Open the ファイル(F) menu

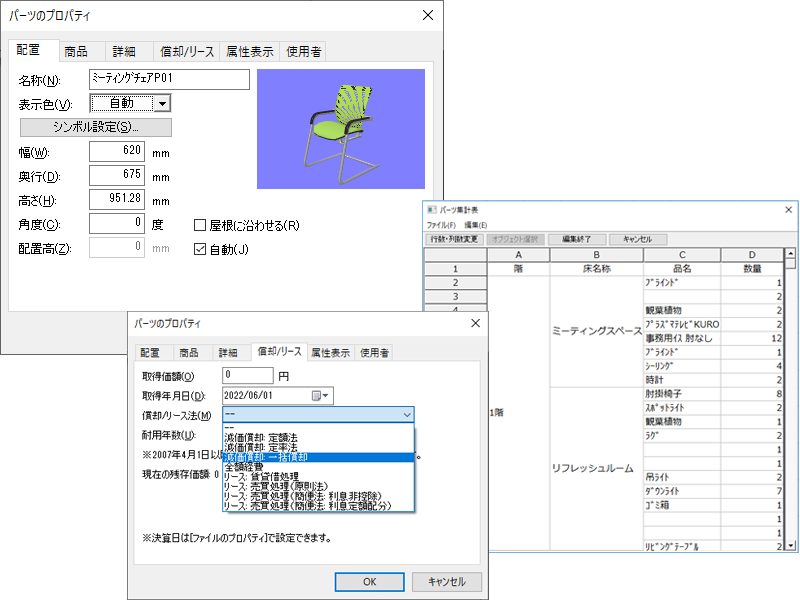tap(441, 226)
